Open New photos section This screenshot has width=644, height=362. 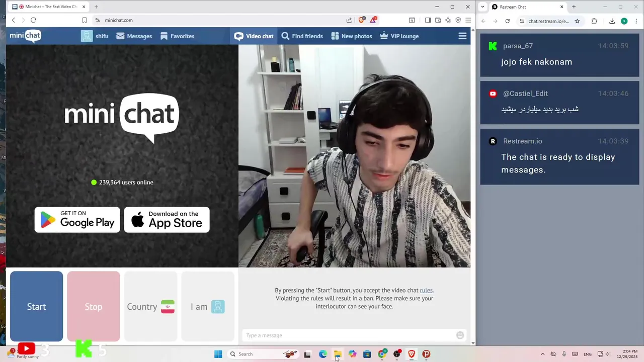coord(351,36)
